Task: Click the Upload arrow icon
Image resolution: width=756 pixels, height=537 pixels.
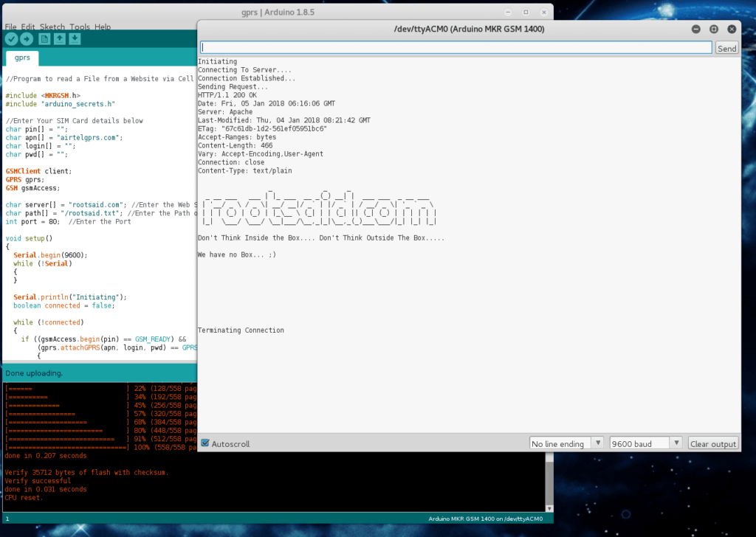Action: (x=27, y=39)
